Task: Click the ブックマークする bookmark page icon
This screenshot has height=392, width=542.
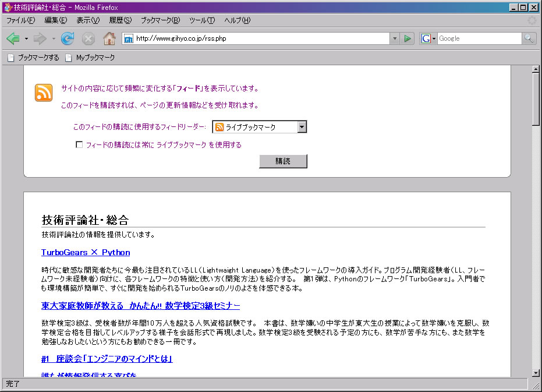Action: click(x=10, y=58)
